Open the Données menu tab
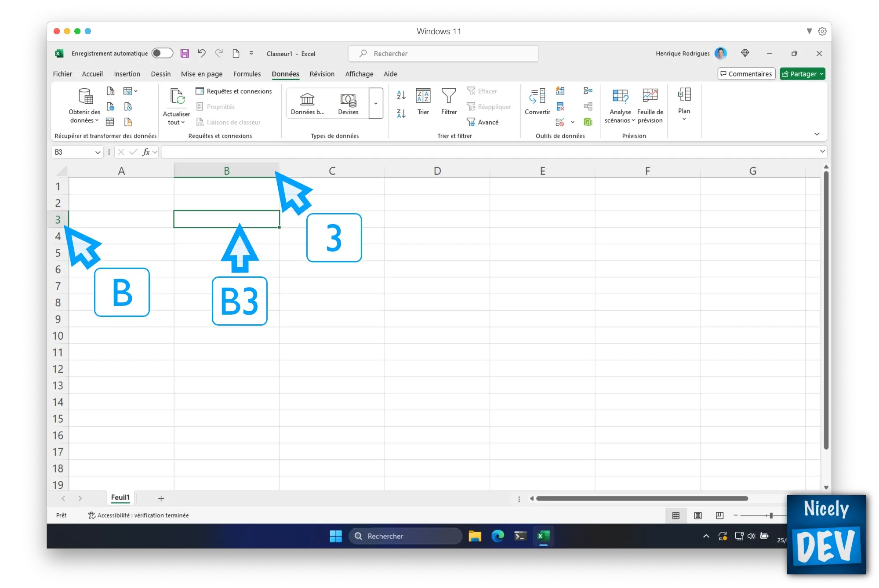 pyautogui.click(x=285, y=73)
